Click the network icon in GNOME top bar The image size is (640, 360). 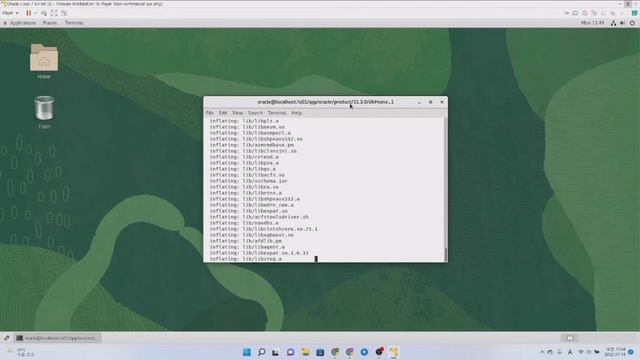click(x=613, y=23)
